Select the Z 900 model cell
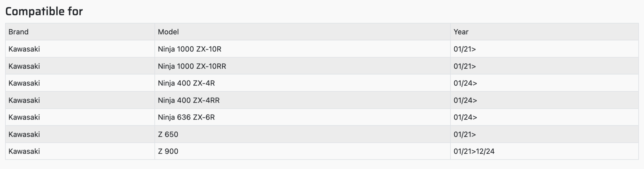 [x=168, y=151]
